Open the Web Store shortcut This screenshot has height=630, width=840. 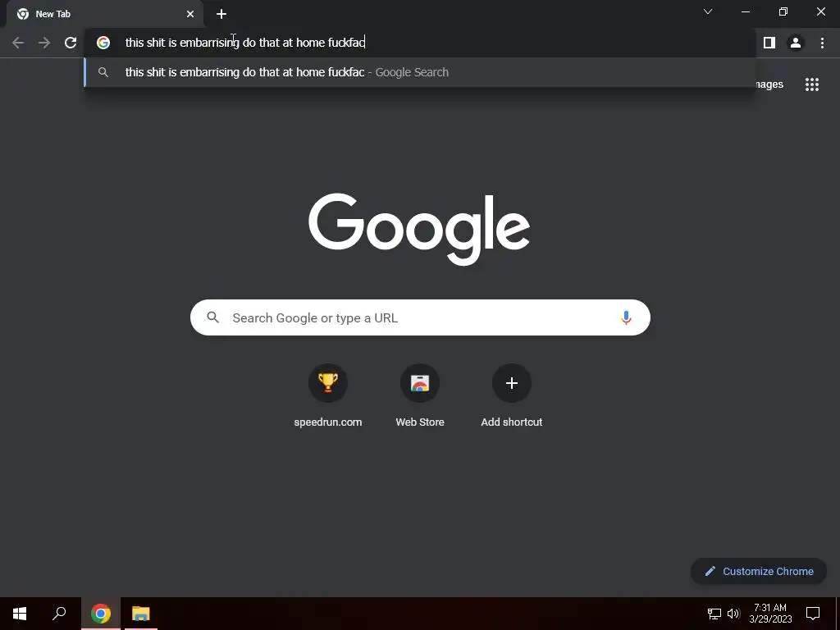pos(420,396)
